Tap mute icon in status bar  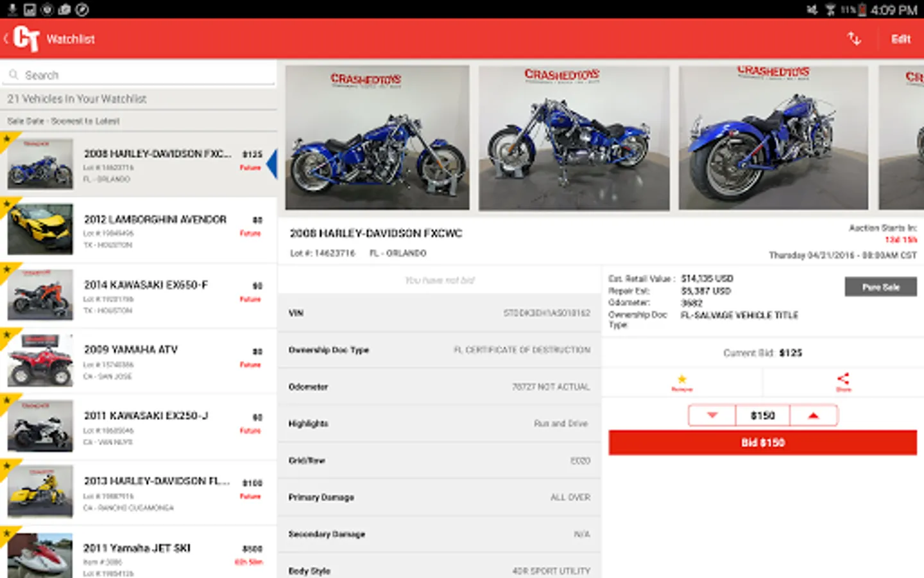pyautogui.click(x=812, y=10)
